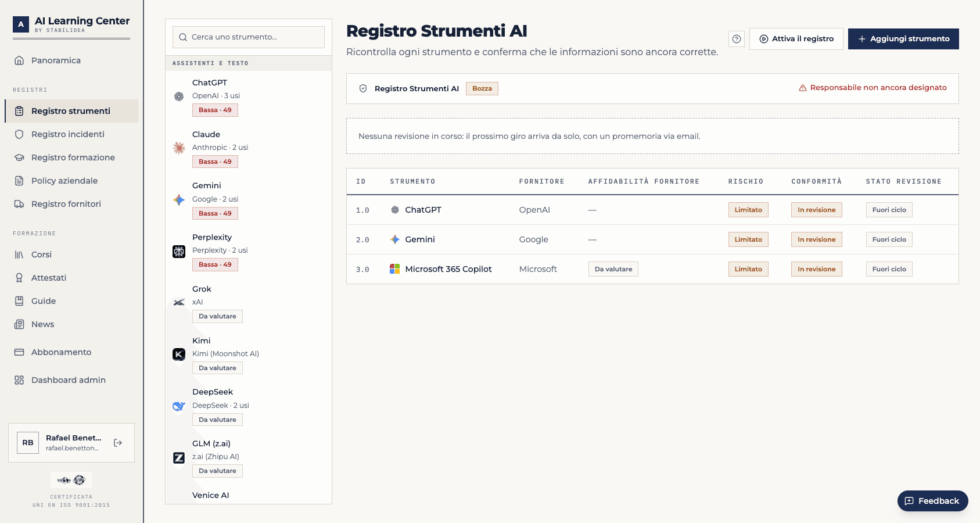Screen dimensions: 980x523
Task: Click ChatGPT icon in the table row
Action: tap(395, 210)
